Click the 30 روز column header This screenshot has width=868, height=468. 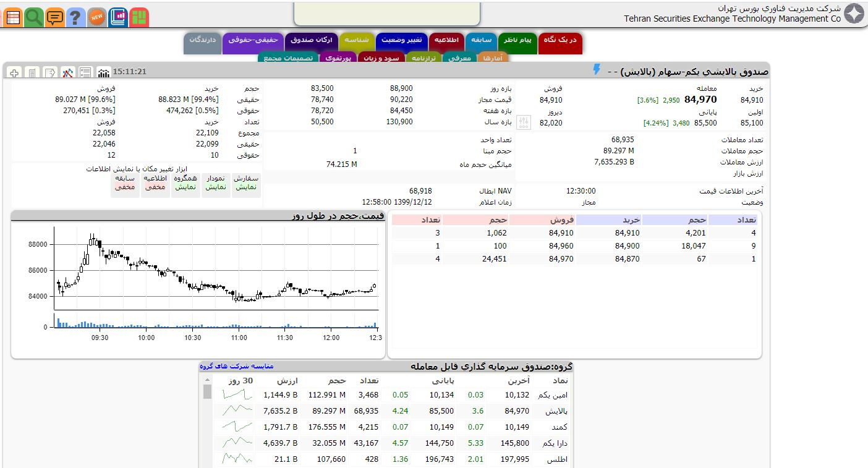pyautogui.click(x=240, y=380)
